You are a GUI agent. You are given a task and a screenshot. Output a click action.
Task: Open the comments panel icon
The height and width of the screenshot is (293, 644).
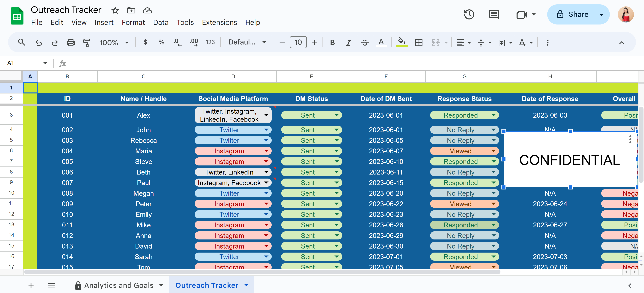[494, 14]
